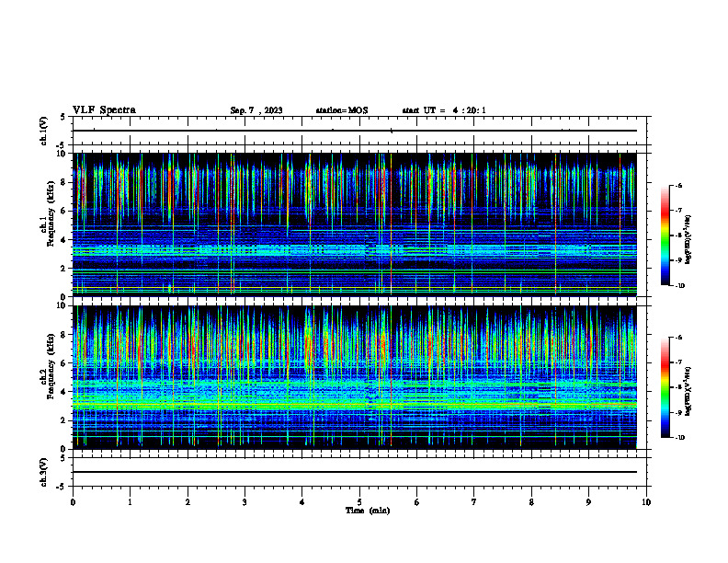Click the '-6' label on ch.1 color scale
This screenshot has width=728, height=563.
click(x=678, y=185)
